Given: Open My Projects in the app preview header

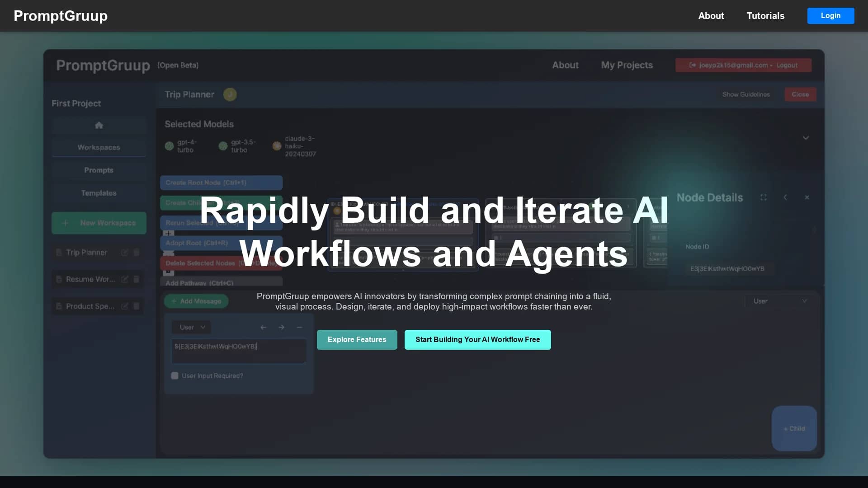Looking at the screenshot, I should (x=627, y=65).
